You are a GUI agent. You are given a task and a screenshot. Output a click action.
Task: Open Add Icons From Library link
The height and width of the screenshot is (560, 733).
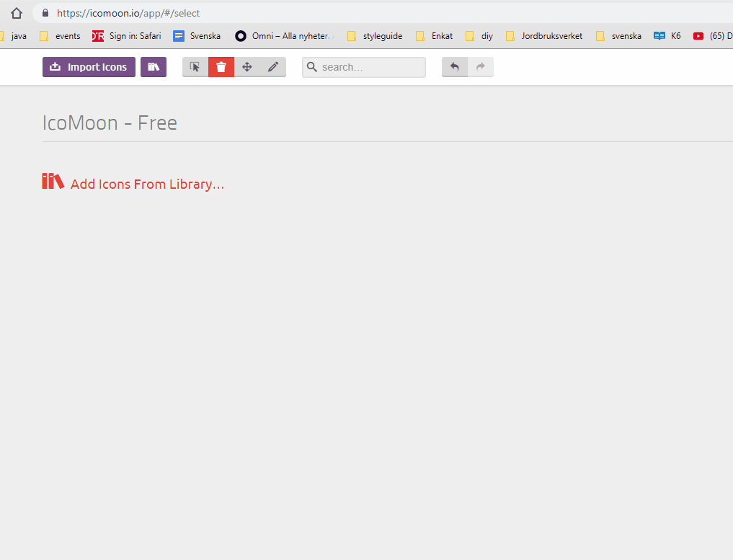click(x=147, y=185)
